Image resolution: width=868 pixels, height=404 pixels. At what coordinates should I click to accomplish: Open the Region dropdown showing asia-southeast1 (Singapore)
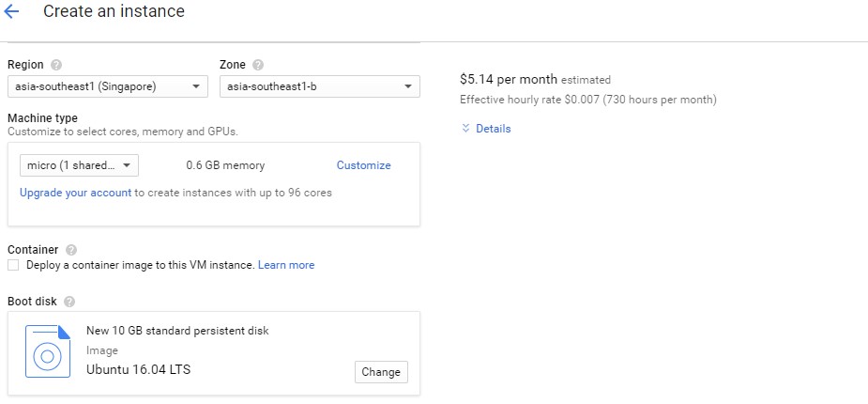tap(107, 86)
